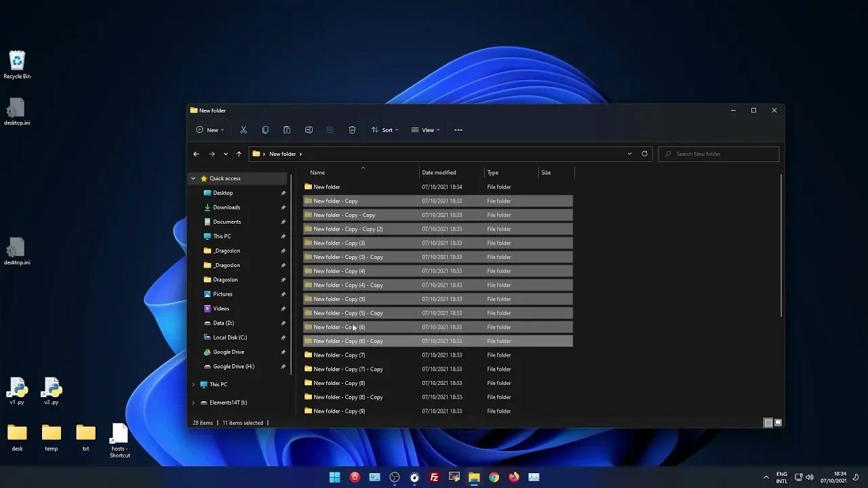Click New folder in the address bar breadcrumb
Viewport: 868px width, 488px height.
point(283,154)
